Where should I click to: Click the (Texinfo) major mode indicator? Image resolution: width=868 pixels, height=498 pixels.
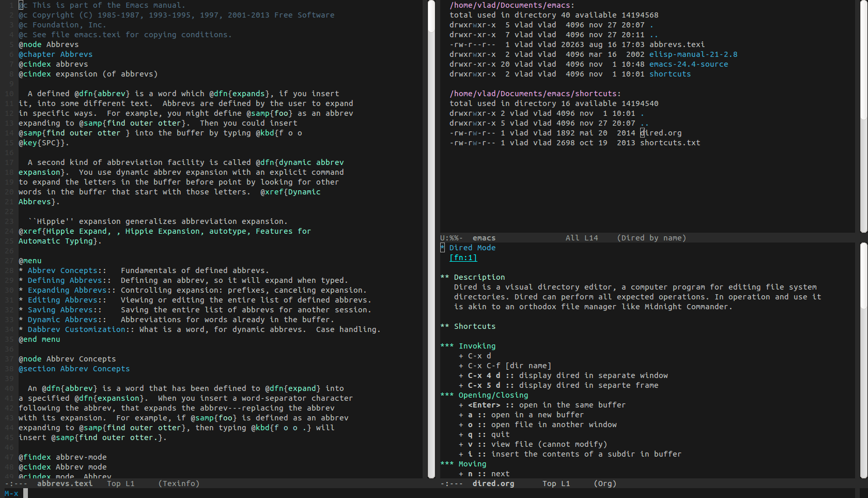(x=178, y=484)
